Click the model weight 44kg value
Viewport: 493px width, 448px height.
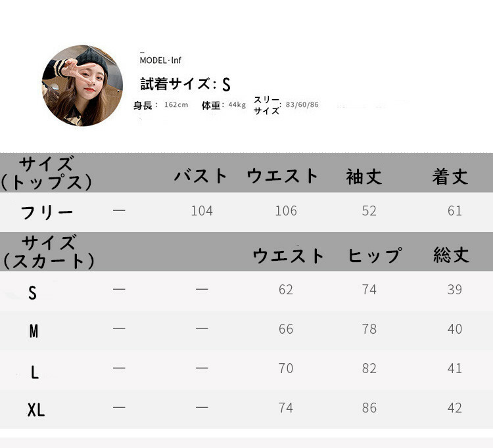point(237,105)
